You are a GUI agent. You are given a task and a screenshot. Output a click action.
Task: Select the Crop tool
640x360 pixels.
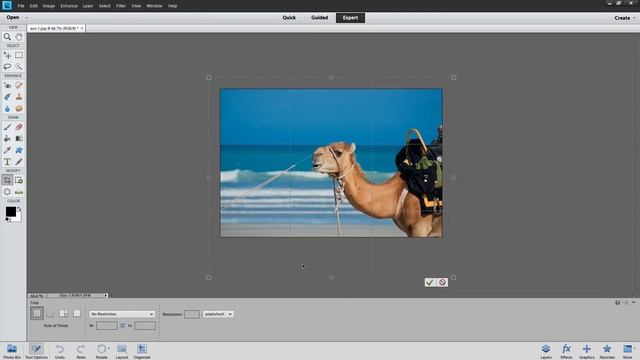pyautogui.click(x=7, y=180)
